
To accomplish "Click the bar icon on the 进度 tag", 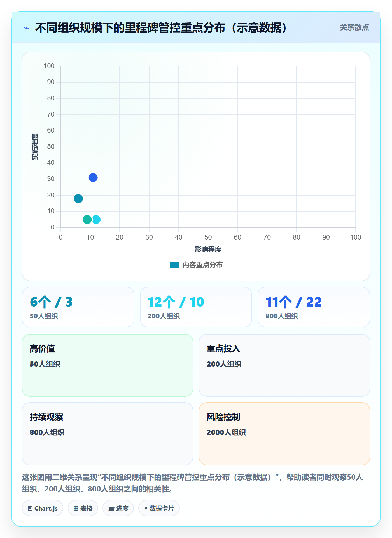I will pyautogui.click(x=111, y=509).
